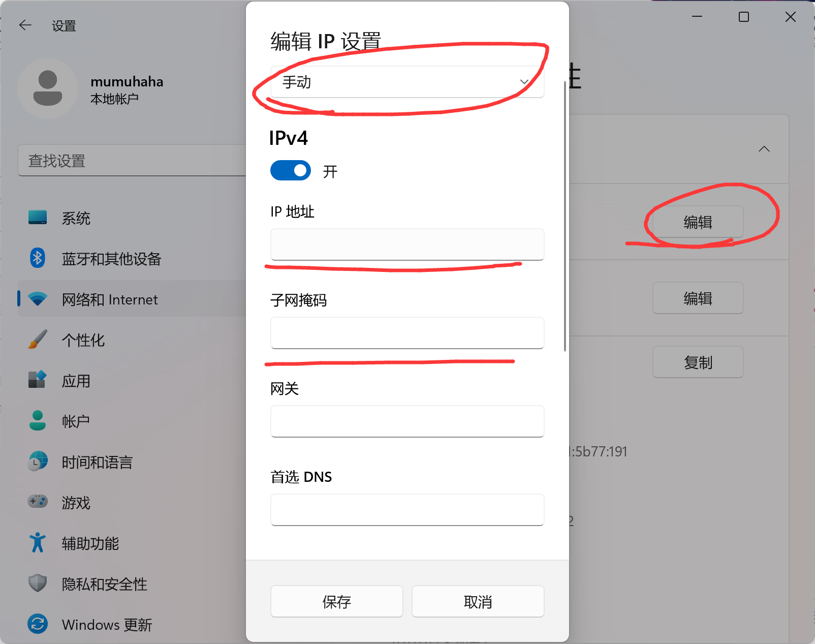Viewport: 815px width, 644px height.
Task: Click the 取消 button
Action: [x=478, y=601]
